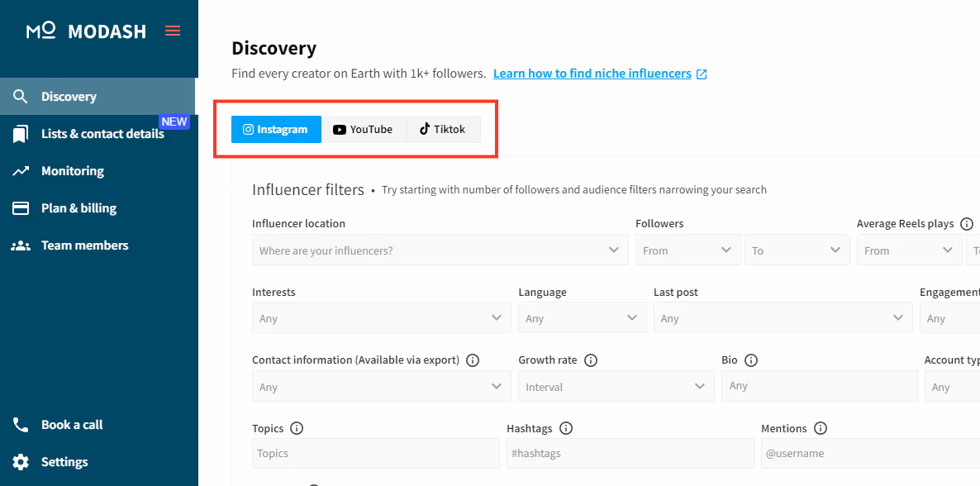Click the Team members people icon
980x486 pixels.
point(21,245)
